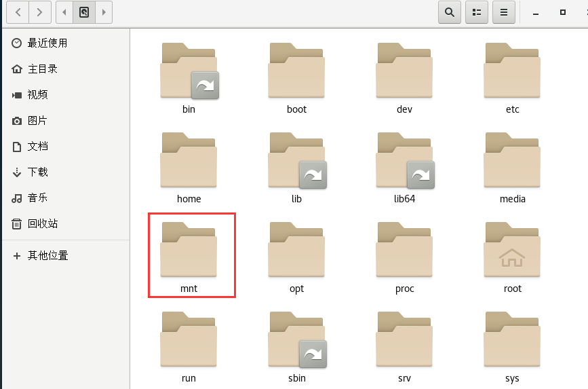Open the 图片 pictures sidebar entry
588x389 pixels.
pyautogui.click(x=37, y=120)
